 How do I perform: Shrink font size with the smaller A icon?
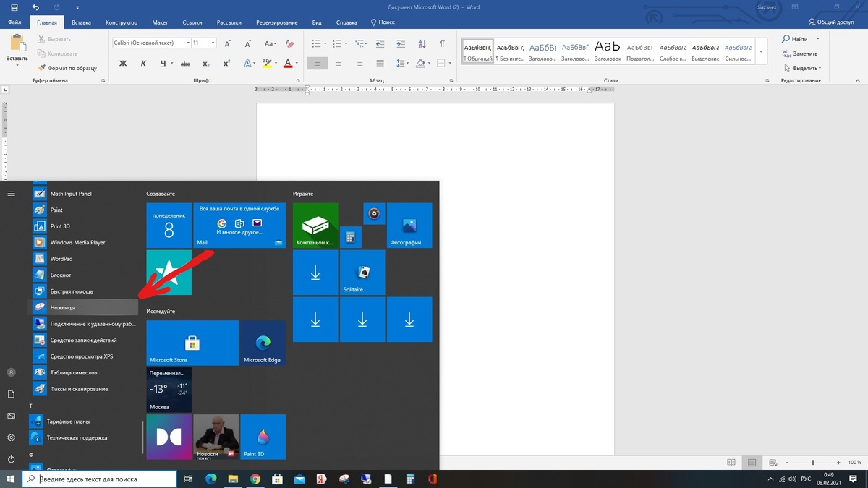tap(248, 43)
